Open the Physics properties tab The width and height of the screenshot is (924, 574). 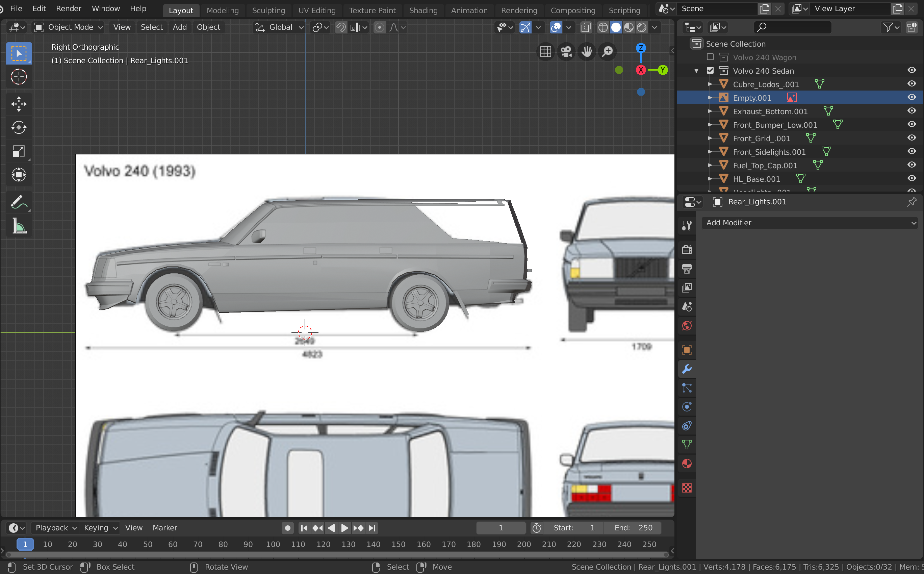(687, 407)
